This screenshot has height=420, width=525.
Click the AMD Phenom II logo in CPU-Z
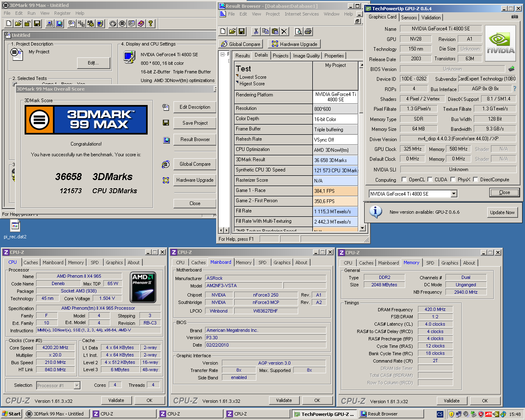[143, 287]
